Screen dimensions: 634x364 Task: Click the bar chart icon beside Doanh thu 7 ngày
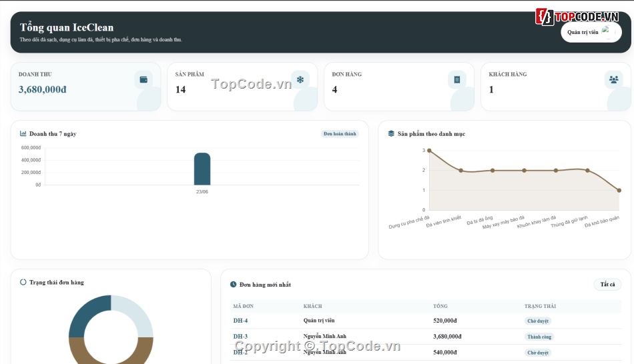[x=23, y=133]
